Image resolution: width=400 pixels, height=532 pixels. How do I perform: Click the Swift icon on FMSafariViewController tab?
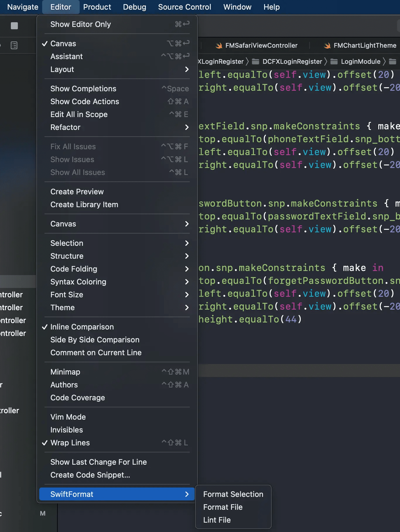[x=219, y=46]
